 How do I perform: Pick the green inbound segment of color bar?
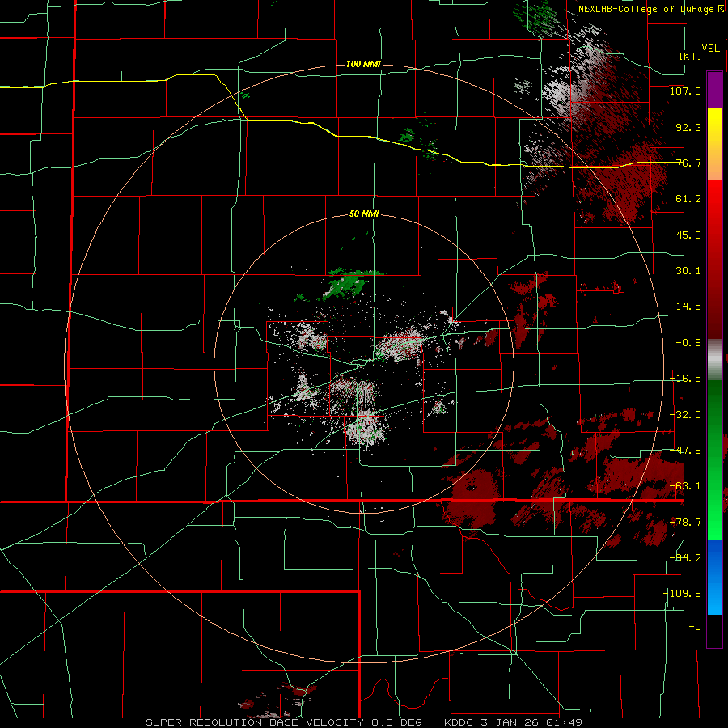pyautogui.click(x=714, y=459)
